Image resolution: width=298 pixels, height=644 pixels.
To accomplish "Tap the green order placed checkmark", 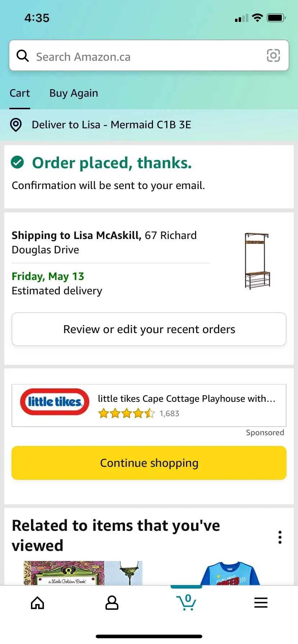I will (x=17, y=162).
